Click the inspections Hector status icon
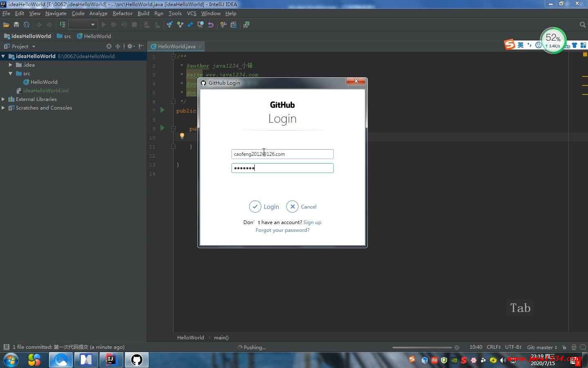 tap(574, 347)
